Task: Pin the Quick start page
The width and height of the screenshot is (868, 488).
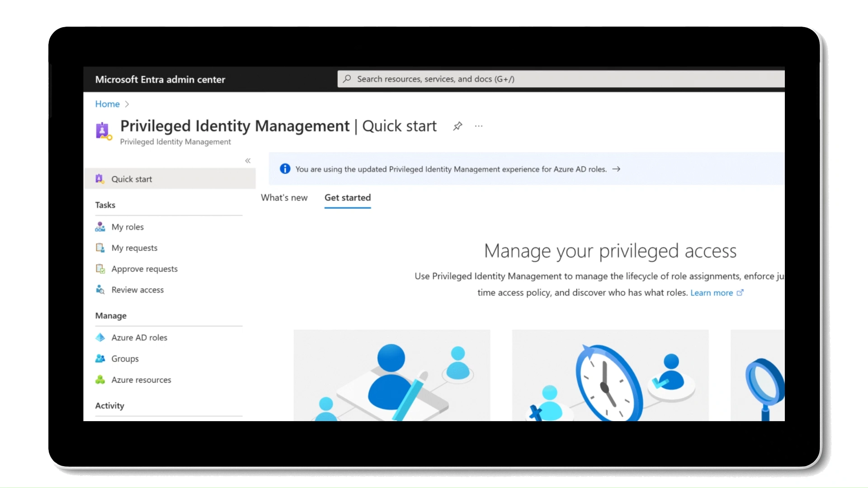Action: click(458, 126)
